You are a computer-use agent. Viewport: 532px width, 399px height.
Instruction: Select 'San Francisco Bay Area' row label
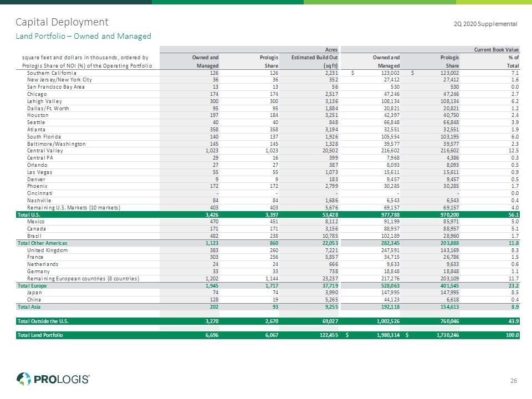(56, 87)
